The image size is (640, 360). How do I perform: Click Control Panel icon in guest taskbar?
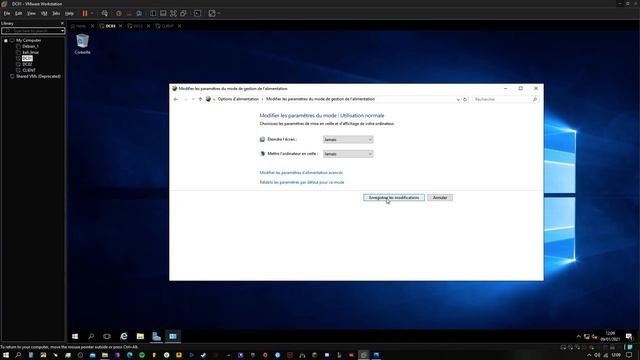(173, 336)
